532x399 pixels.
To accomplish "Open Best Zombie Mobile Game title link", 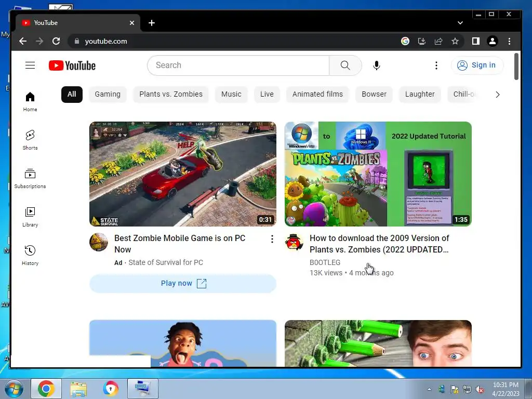I will pos(180,244).
